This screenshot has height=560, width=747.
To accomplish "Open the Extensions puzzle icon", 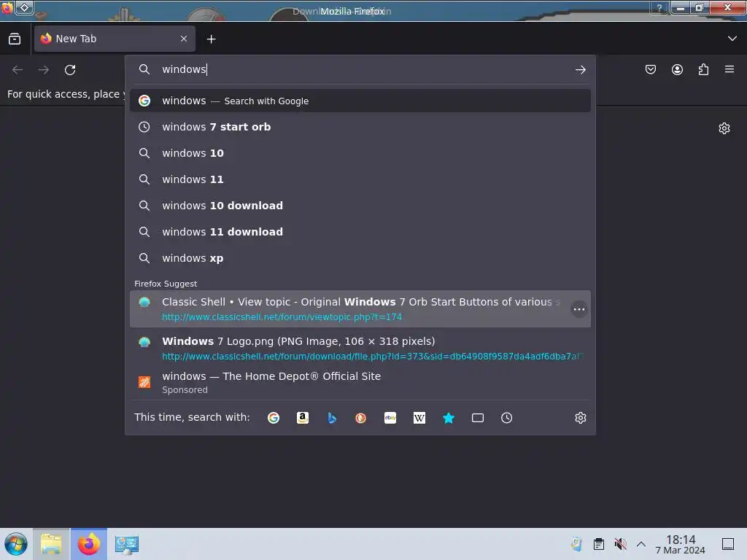I will 703,69.
